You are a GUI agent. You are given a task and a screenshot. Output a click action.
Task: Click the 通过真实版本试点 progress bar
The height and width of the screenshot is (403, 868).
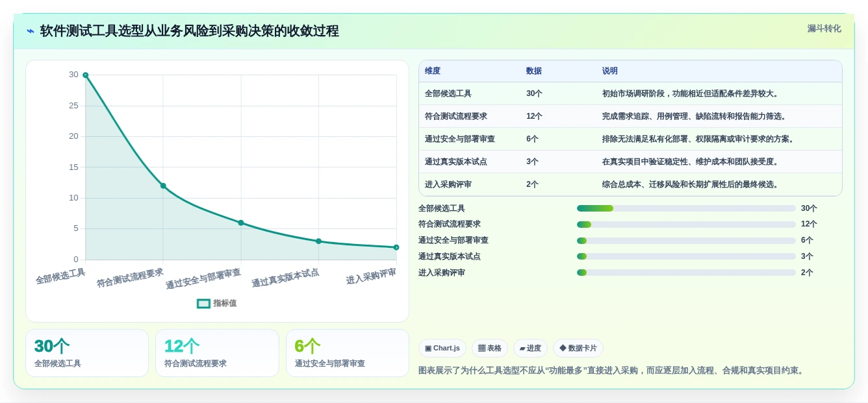tap(686, 256)
